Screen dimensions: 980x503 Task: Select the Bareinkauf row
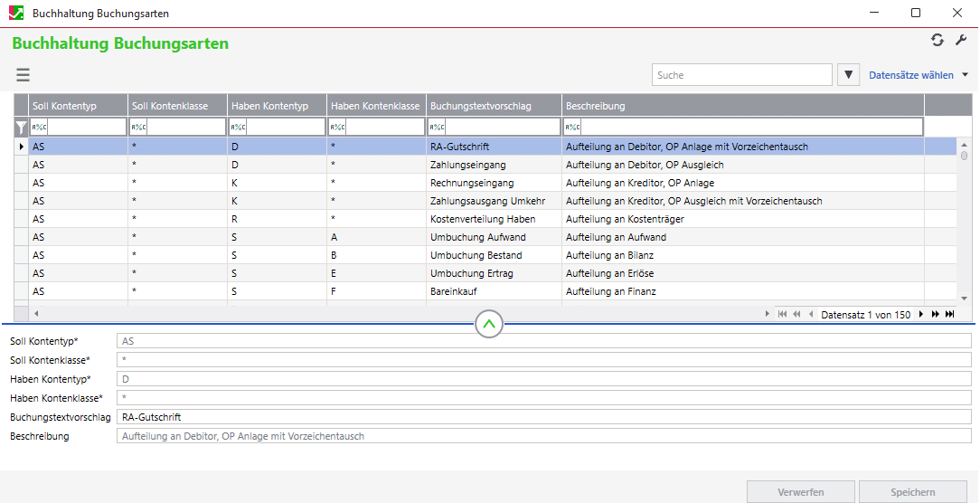[x=485, y=291]
